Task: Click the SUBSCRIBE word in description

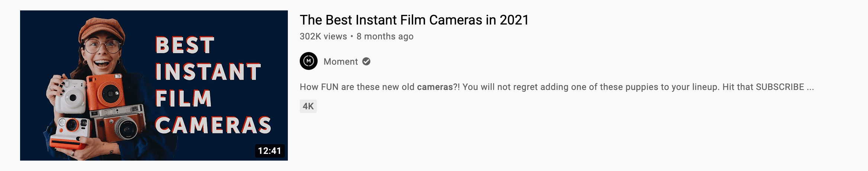Action: pyautogui.click(x=780, y=87)
